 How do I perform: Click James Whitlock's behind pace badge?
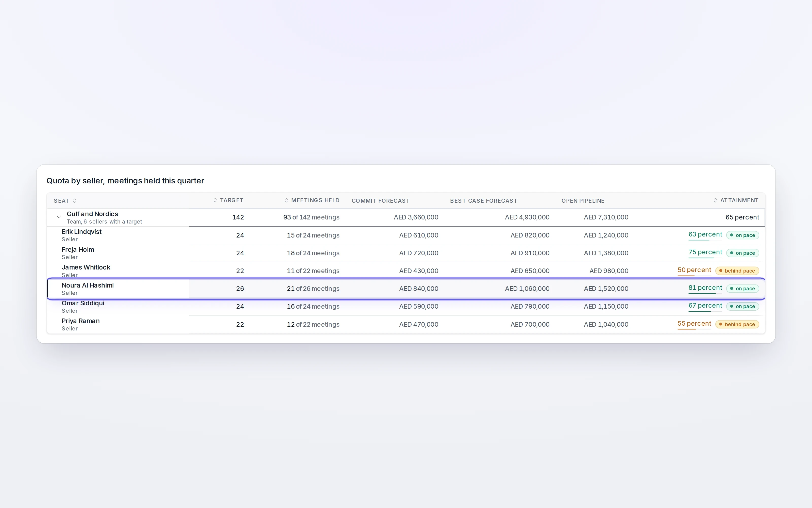[x=737, y=271]
